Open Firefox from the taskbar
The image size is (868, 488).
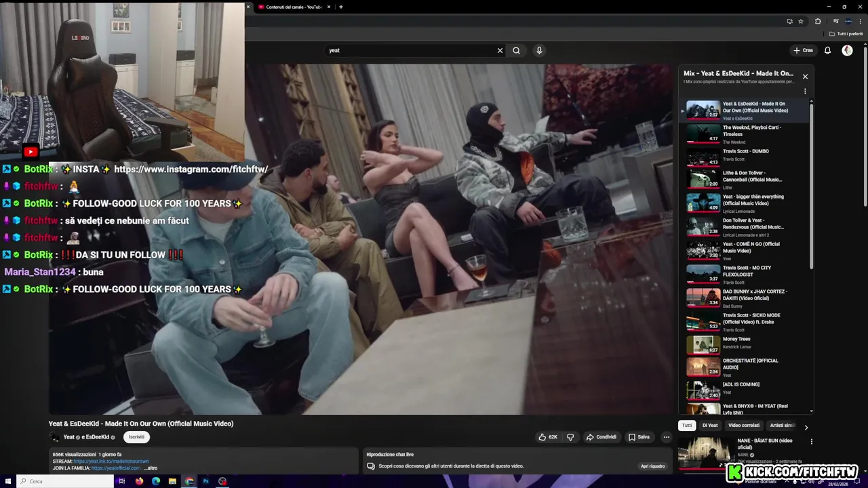coord(139,481)
